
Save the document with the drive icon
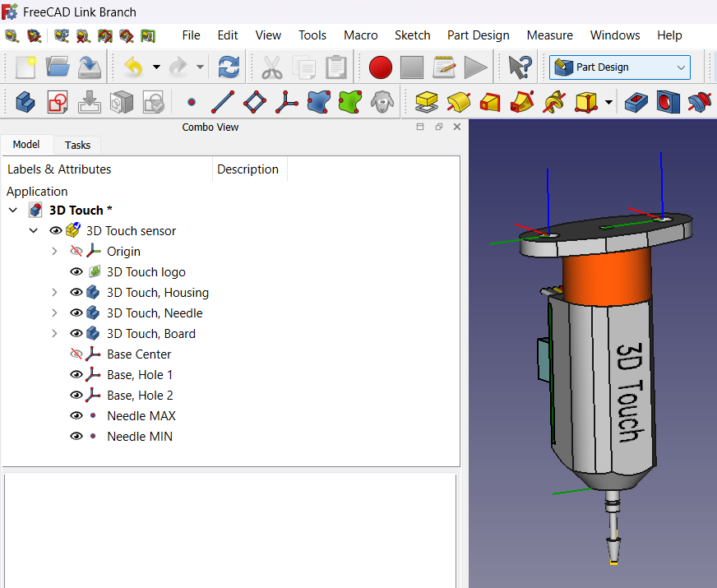(90, 67)
